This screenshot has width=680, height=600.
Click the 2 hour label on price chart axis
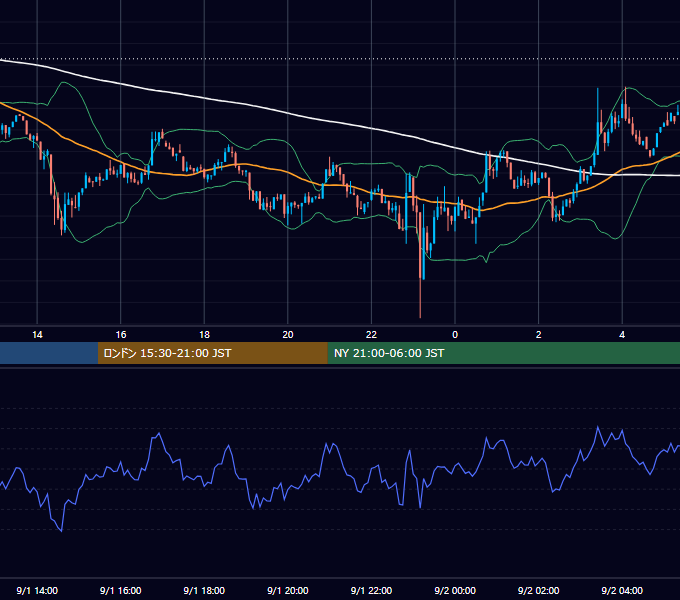pos(539,335)
